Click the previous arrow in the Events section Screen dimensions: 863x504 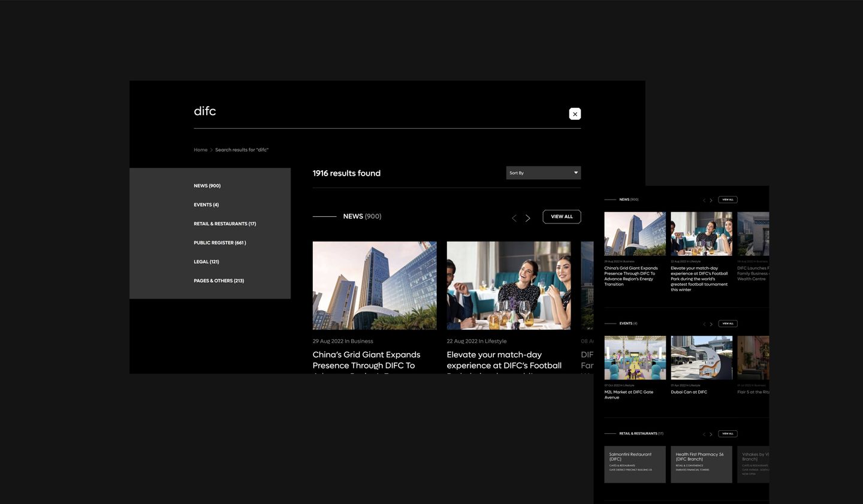704,324
